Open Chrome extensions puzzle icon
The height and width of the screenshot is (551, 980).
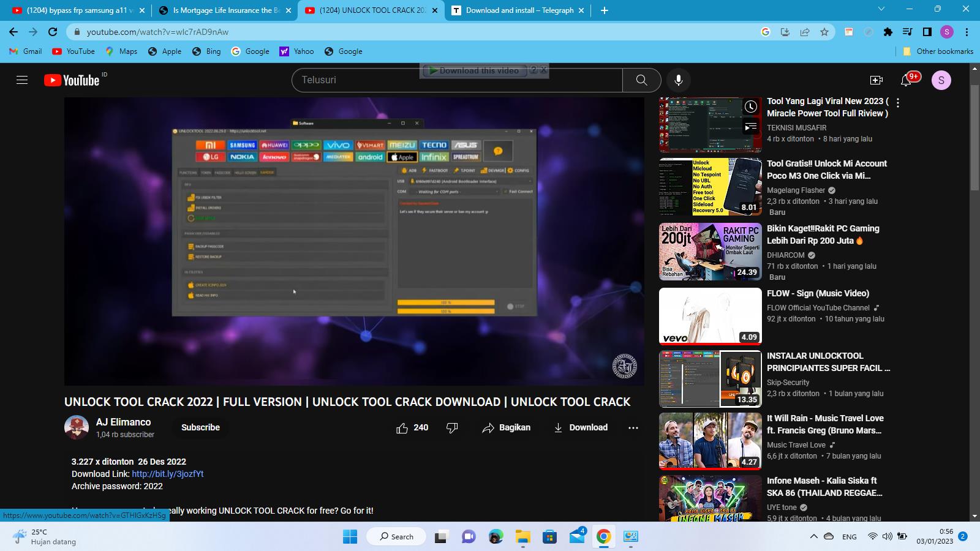(888, 32)
